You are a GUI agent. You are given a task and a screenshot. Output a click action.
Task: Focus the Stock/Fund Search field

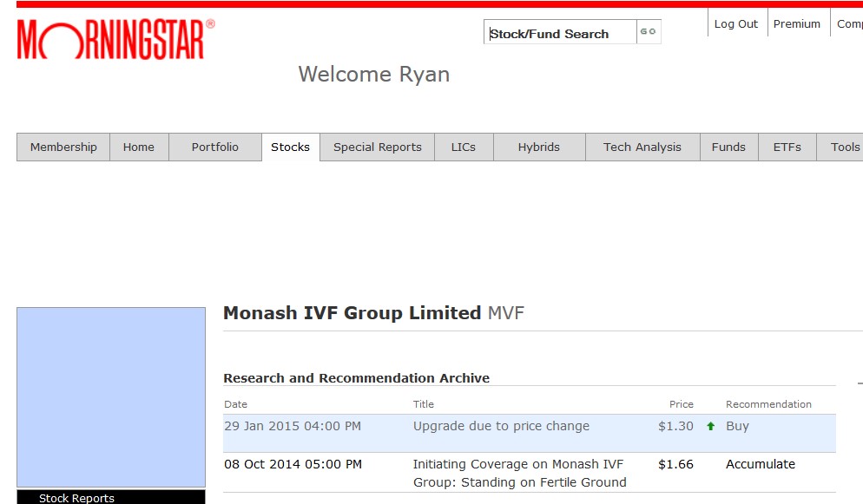560,32
